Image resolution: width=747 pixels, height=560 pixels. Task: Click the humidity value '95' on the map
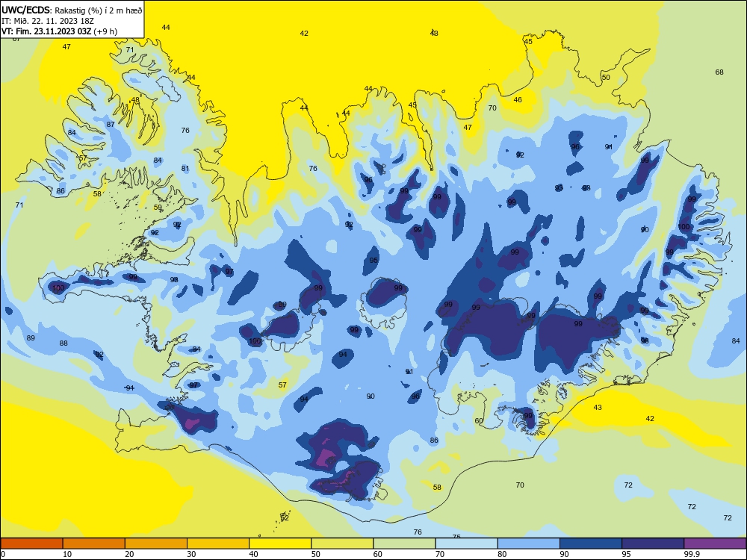[x=373, y=260]
